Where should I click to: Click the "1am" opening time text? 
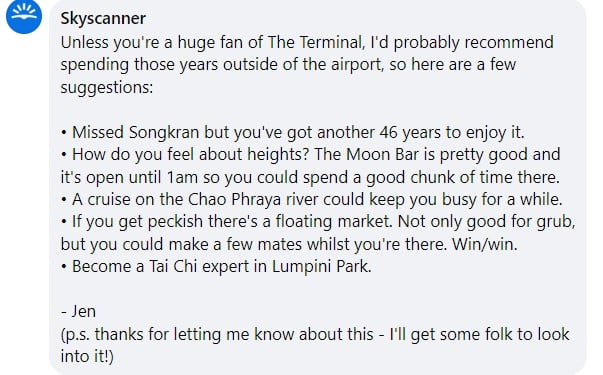click(x=182, y=177)
